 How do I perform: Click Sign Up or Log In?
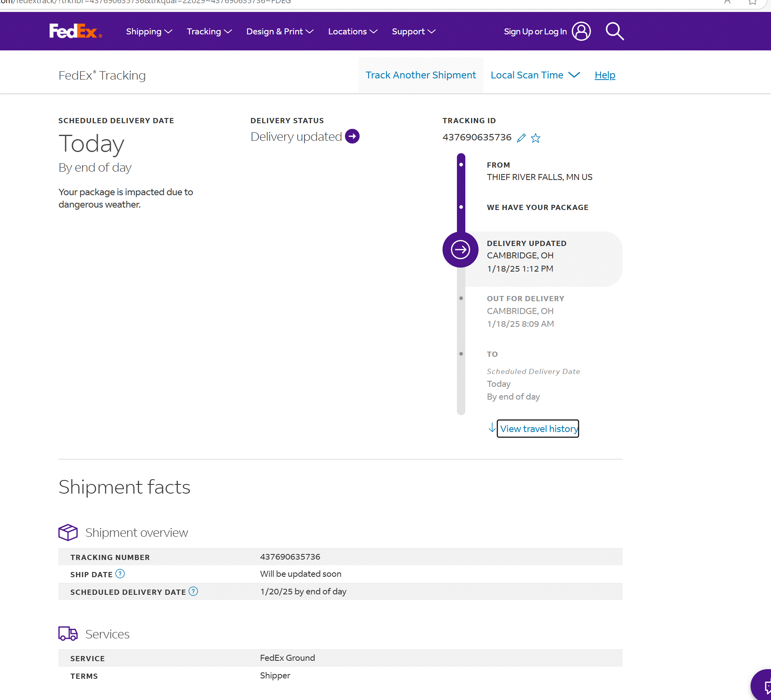[535, 32]
